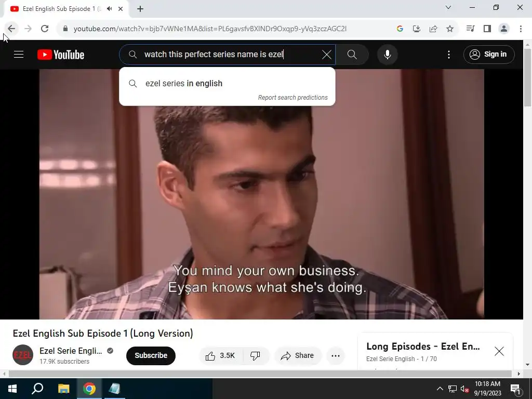Show hidden system tray icons

tap(440, 389)
